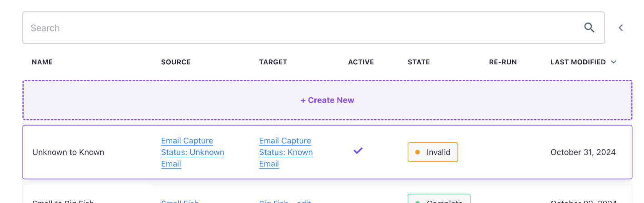Click the Email link under Target column

pos(269,164)
